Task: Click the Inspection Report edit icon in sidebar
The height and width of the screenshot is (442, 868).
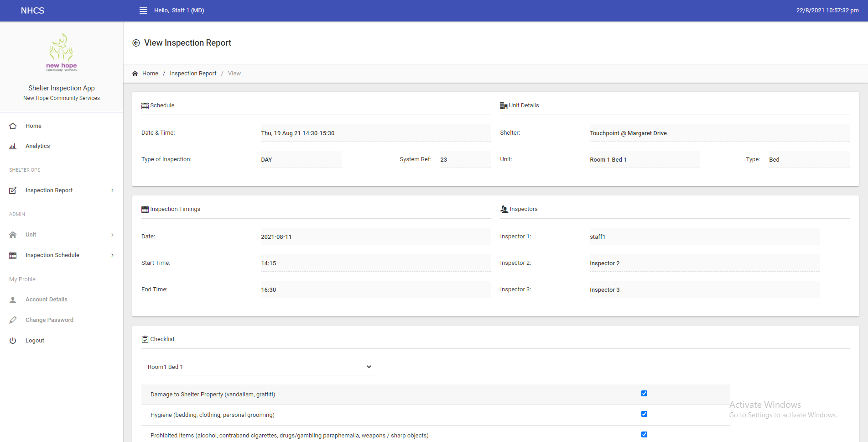Action: click(13, 190)
